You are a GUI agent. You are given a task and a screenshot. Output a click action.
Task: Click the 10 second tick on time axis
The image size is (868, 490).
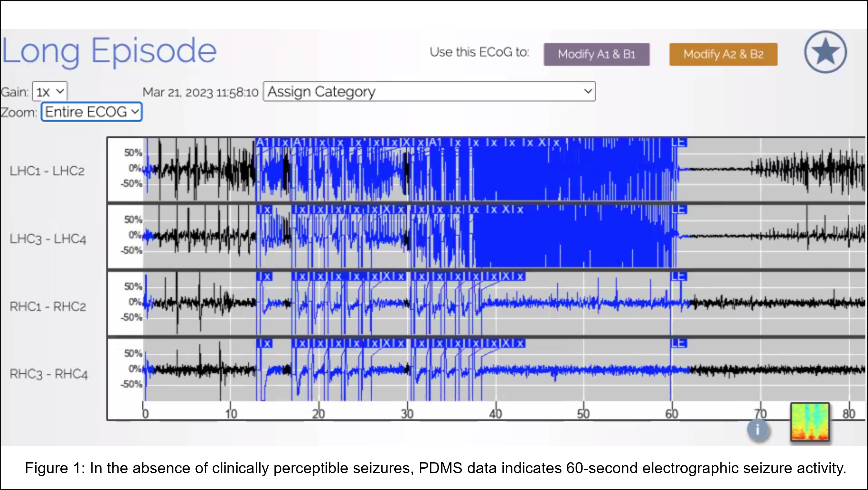pos(231,413)
